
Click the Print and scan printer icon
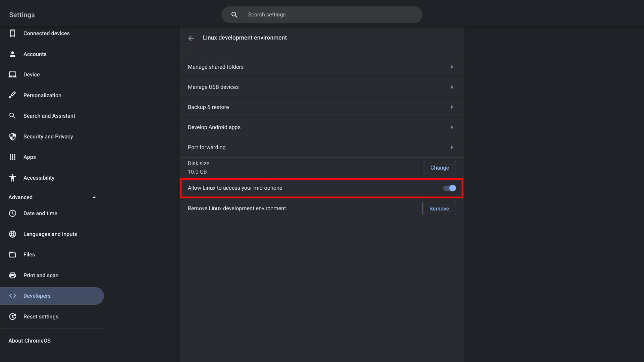click(x=12, y=275)
